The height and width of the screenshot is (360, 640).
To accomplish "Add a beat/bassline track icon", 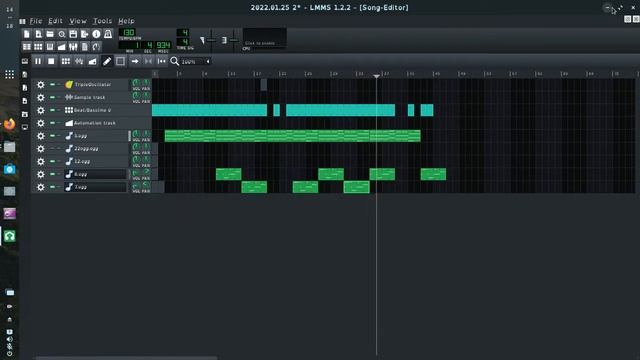I will pos(65,61).
